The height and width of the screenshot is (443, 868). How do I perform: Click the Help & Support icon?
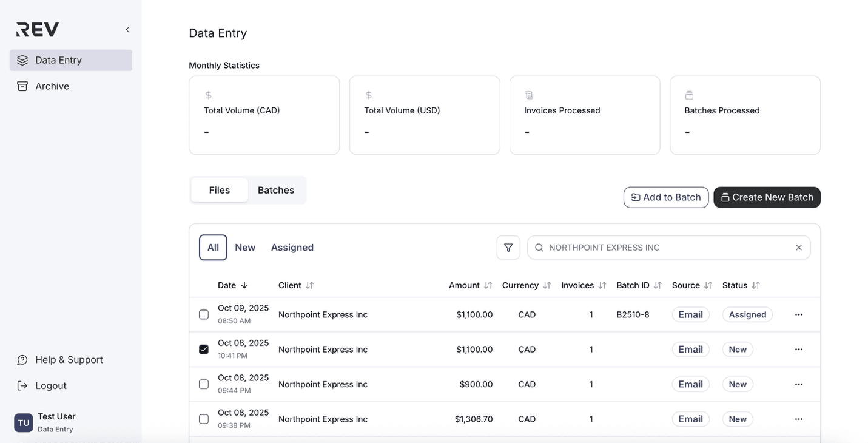pyautogui.click(x=22, y=359)
